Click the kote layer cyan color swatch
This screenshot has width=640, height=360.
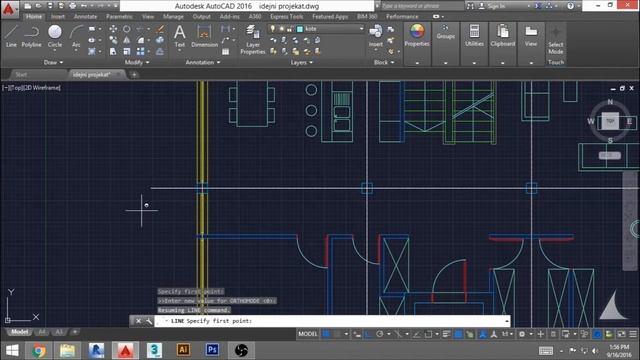pos(300,29)
